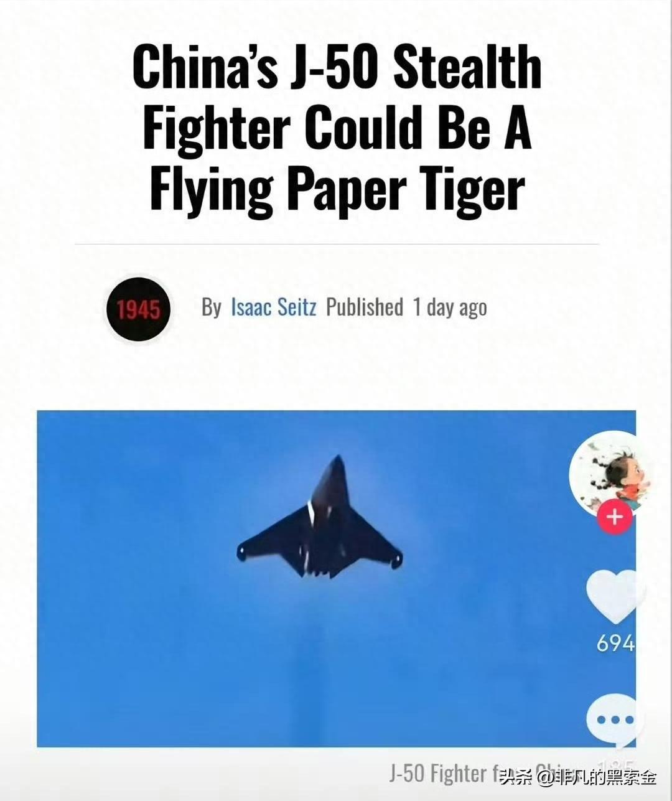
Task: Open author link Isaac Seitz
Action: 274,307
